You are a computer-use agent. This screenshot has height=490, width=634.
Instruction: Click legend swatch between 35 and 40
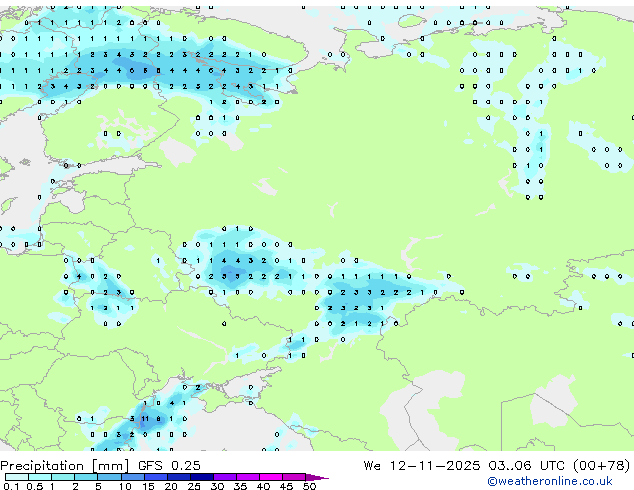click(x=247, y=477)
